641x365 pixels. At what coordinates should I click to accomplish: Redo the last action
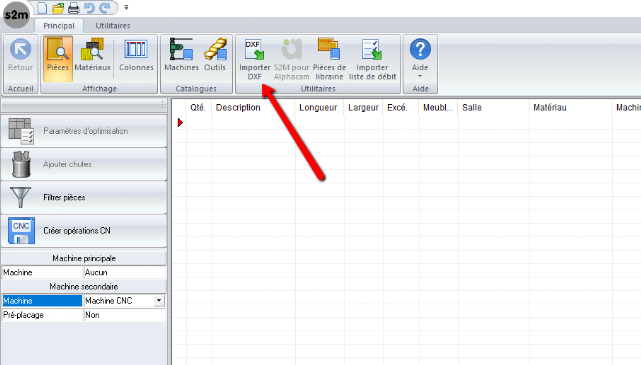pos(105,8)
